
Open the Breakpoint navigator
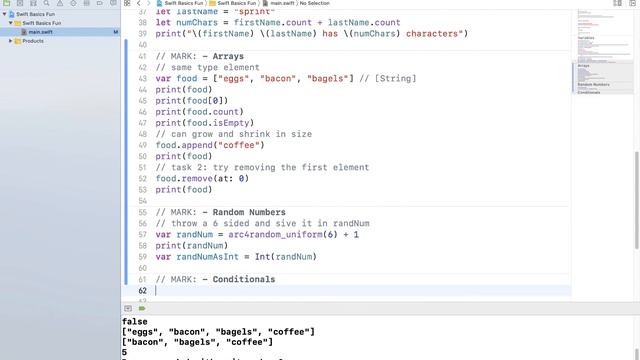(x=100, y=3)
